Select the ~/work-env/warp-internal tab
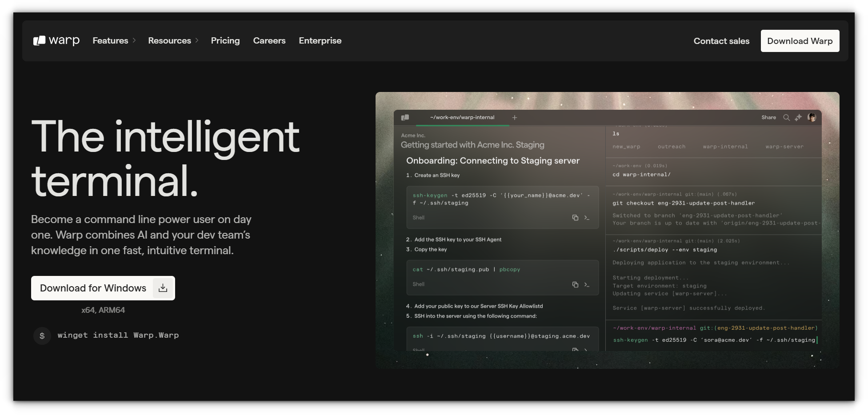Image resolution: width=868 pixels, height=415 pixels. pos(462,117)
